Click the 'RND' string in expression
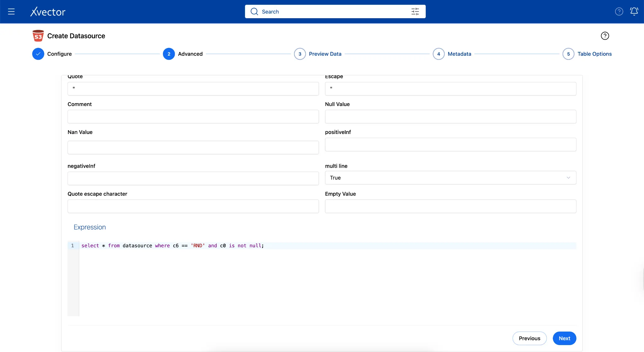Image resolution: width=644 pixels, height=352 pixels. pos(198,246)
